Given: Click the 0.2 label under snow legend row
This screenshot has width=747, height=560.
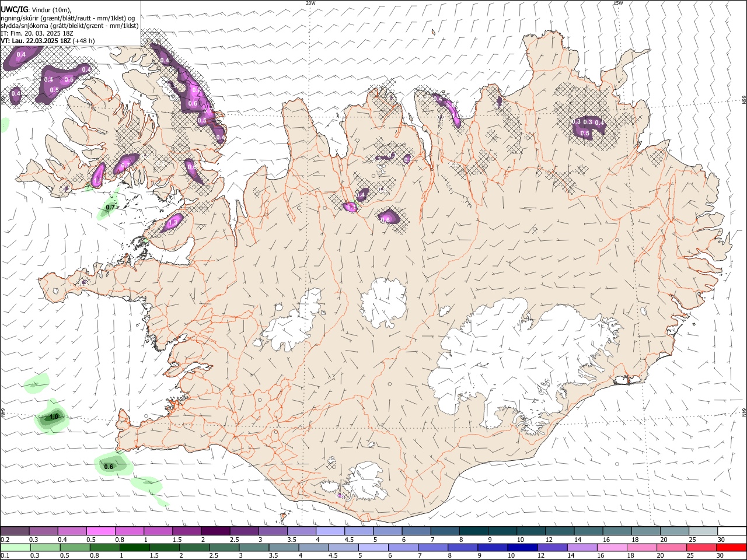Looking at the screenshot, I should pos(4,540).
